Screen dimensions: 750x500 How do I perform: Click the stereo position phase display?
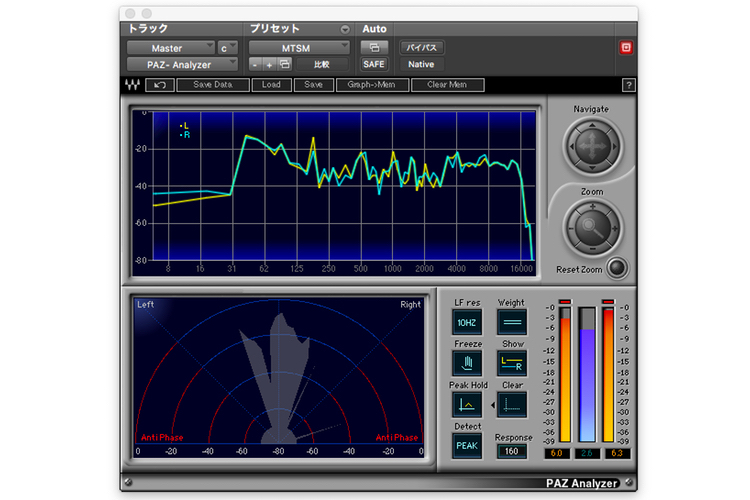279,377
